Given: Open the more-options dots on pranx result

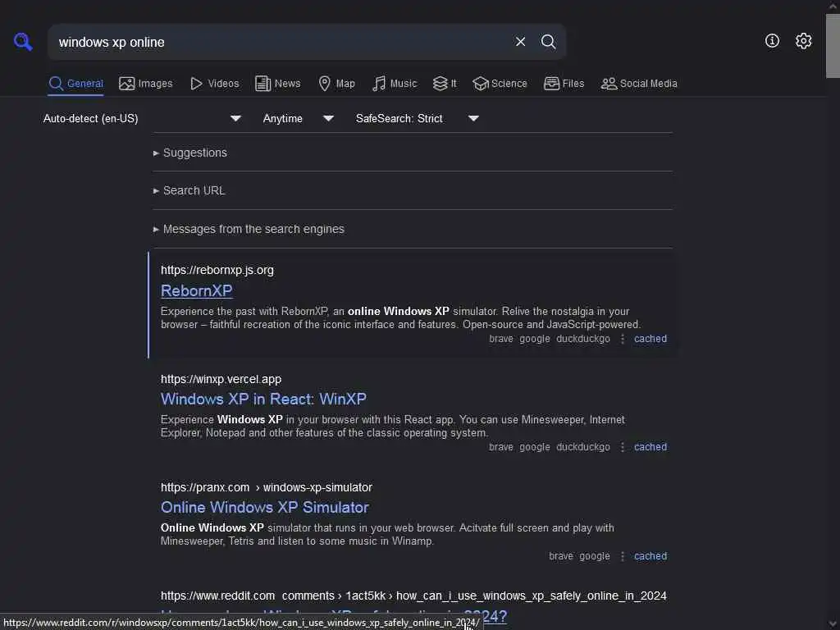Looking at the screenshot, I should pos(622,556).
